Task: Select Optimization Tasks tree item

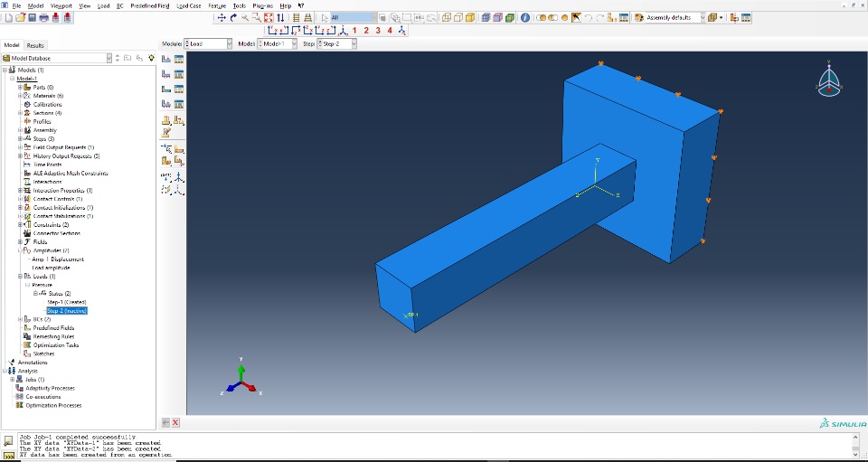Action: pyautogui.click(x=55, y=345)
